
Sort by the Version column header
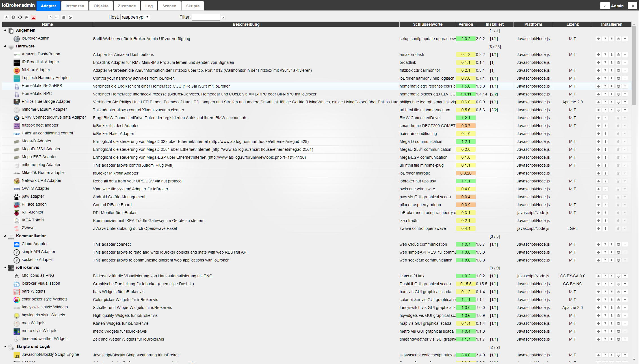tap(465, 24)
